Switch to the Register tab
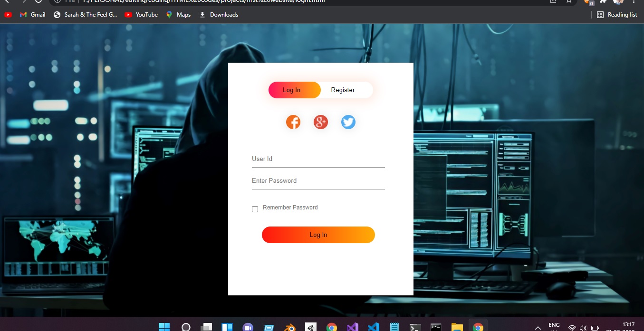Image resolution: width=644 pixels, height=331 pixels. tap(343, 90)
